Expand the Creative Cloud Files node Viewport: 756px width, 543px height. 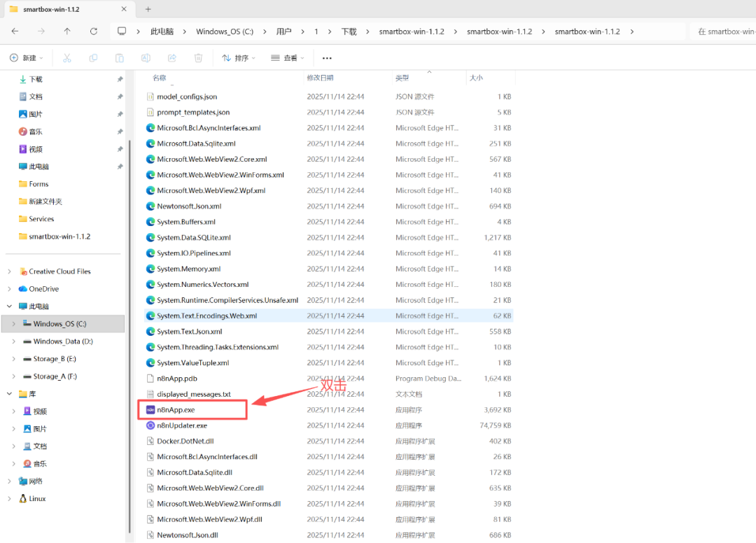pos(9,271)
